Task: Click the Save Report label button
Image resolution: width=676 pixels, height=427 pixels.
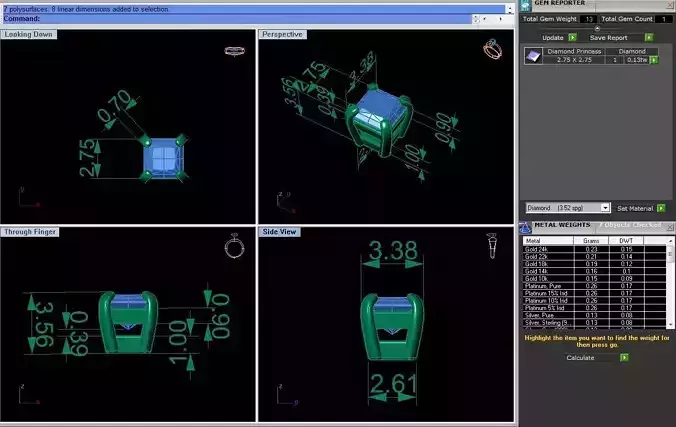Action: (608, 38)
